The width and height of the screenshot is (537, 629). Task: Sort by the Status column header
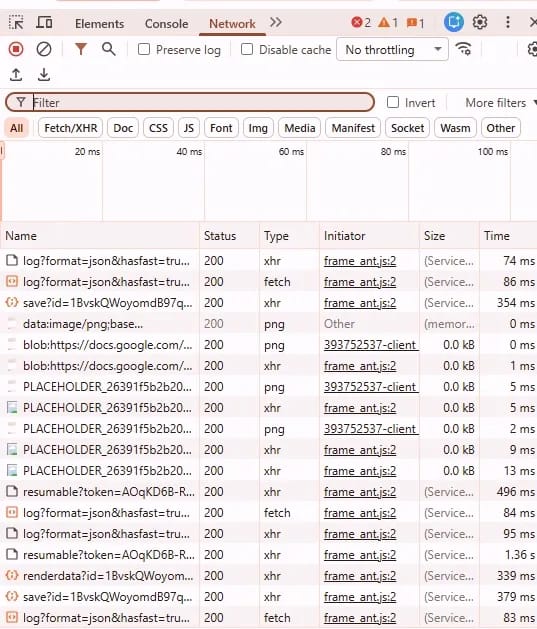[x=229, y=235]
